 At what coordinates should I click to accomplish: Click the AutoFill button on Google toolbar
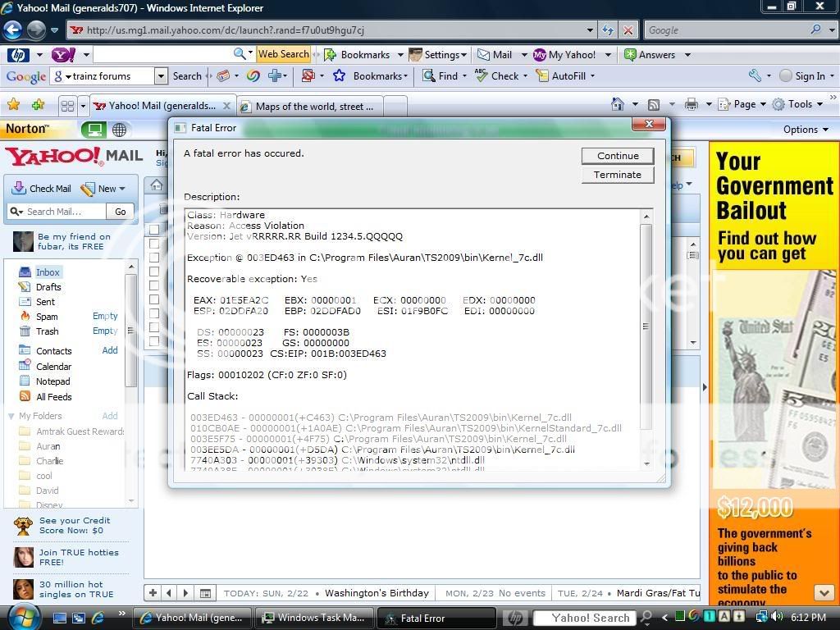[x=566, y=76]
